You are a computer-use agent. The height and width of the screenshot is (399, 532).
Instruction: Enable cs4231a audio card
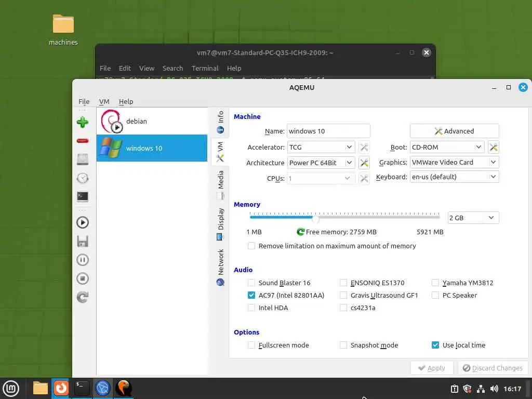(x=343, y=308)
